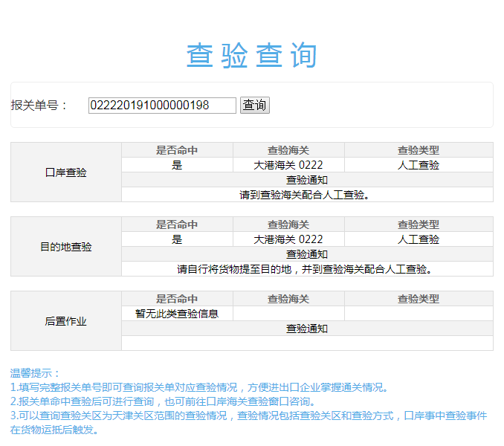
Task: Click the 报关单号 input field
Action: [162, 106]
